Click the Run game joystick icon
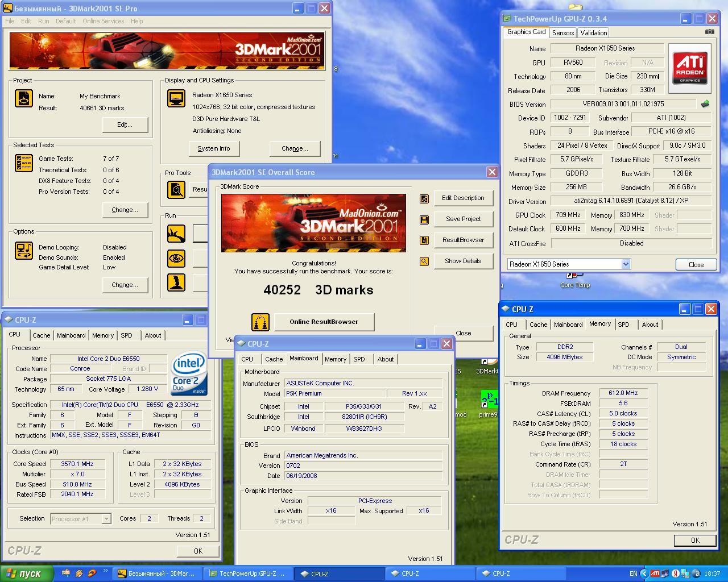 click(x=176, y=282)
